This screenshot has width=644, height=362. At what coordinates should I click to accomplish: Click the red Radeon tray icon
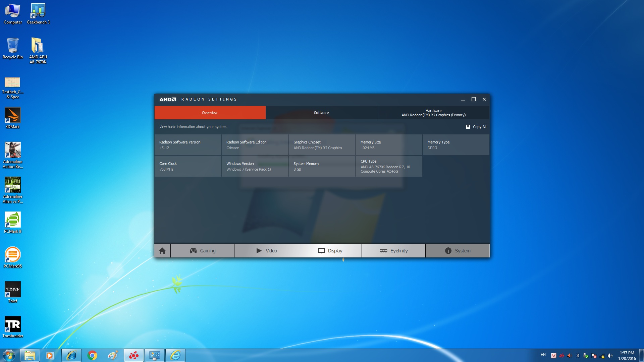pyautogui.click(x=561, y=356)
